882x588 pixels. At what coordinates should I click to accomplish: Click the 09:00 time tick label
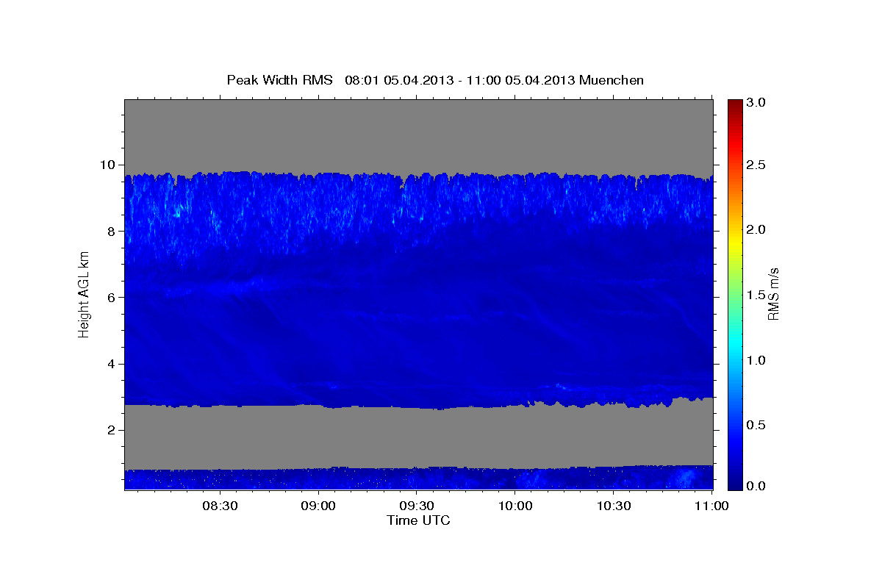point(318,506)
